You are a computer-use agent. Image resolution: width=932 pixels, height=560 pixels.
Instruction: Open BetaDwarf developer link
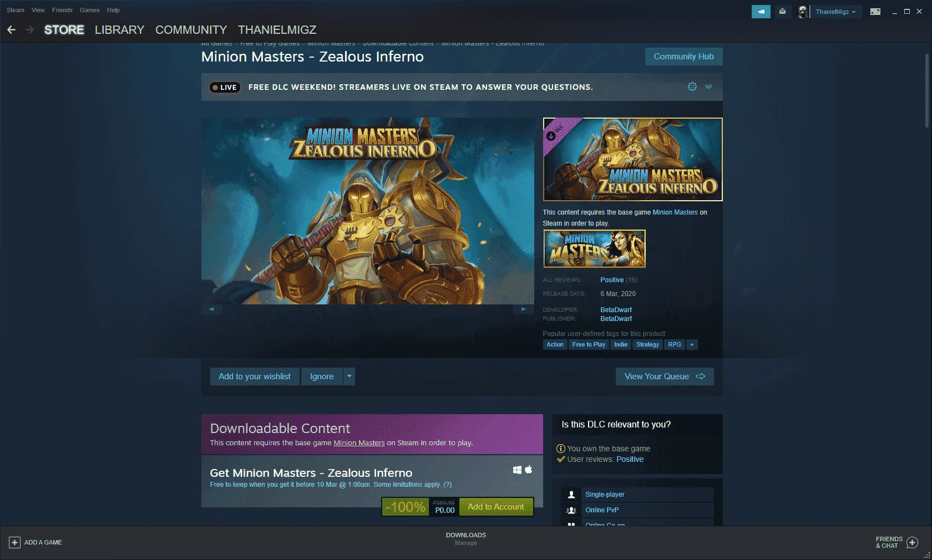click(616, 310)
